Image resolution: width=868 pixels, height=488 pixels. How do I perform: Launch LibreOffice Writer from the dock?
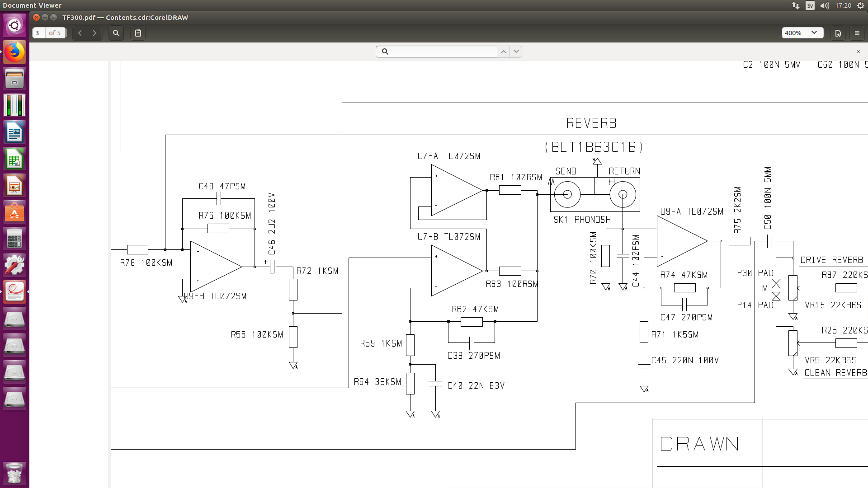tap(14, 132)
